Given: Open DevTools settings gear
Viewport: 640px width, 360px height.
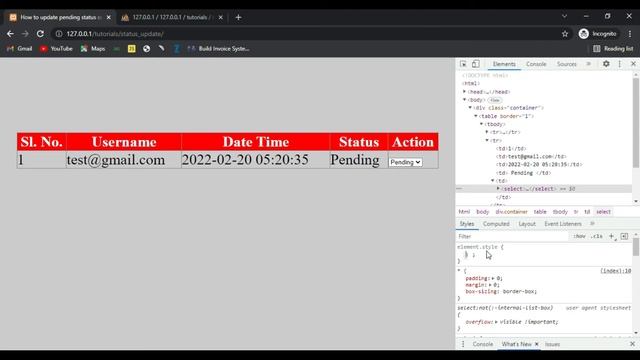Looking at the screenshot, I should [606, 64].
